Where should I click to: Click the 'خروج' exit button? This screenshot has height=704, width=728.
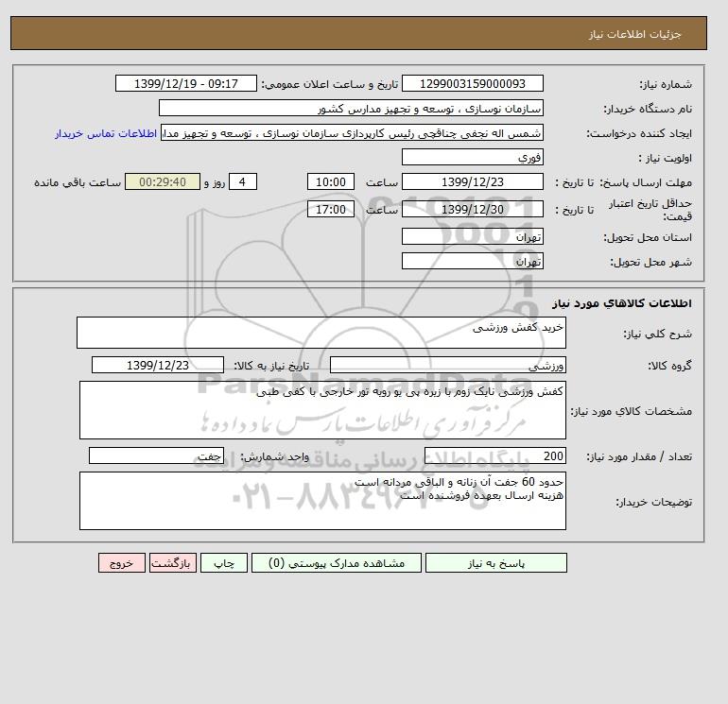(122, 563)
